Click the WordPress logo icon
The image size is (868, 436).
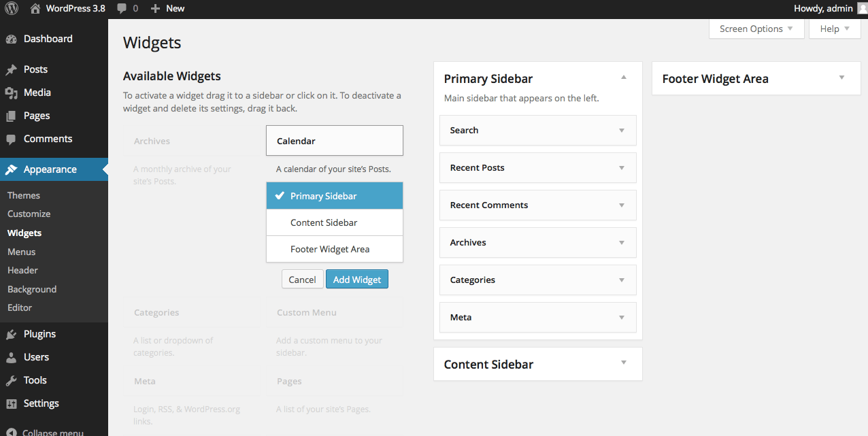(12, 9)
